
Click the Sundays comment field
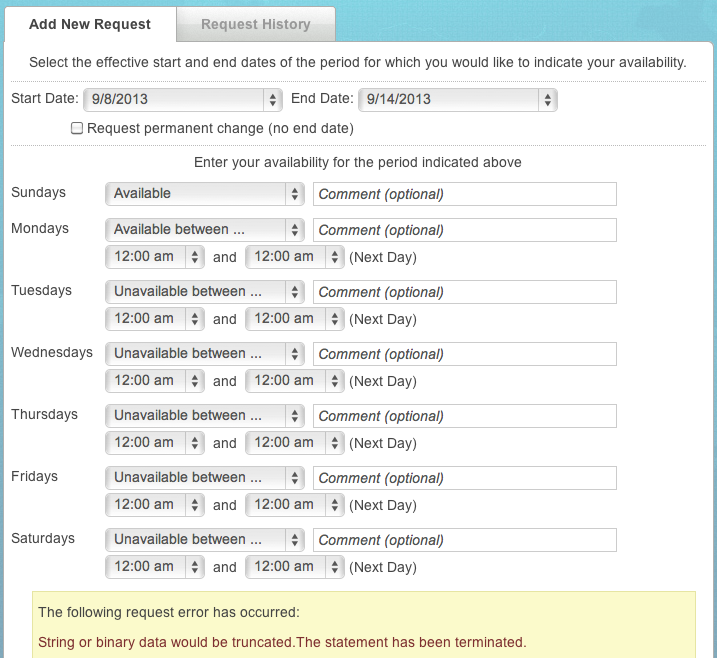click(x=465, y=194)
